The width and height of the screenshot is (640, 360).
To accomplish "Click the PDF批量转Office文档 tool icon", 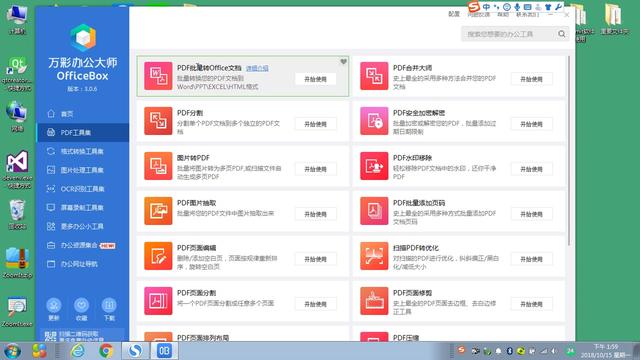I will 158,76.
